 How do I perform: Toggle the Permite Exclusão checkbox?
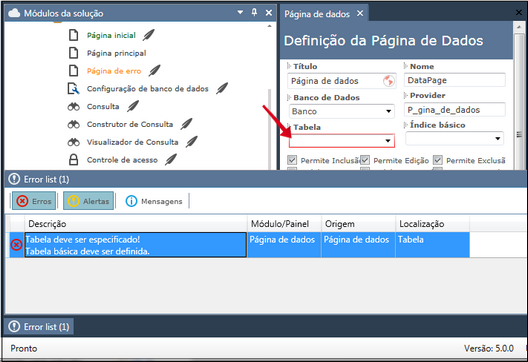[x=438, y=160]
